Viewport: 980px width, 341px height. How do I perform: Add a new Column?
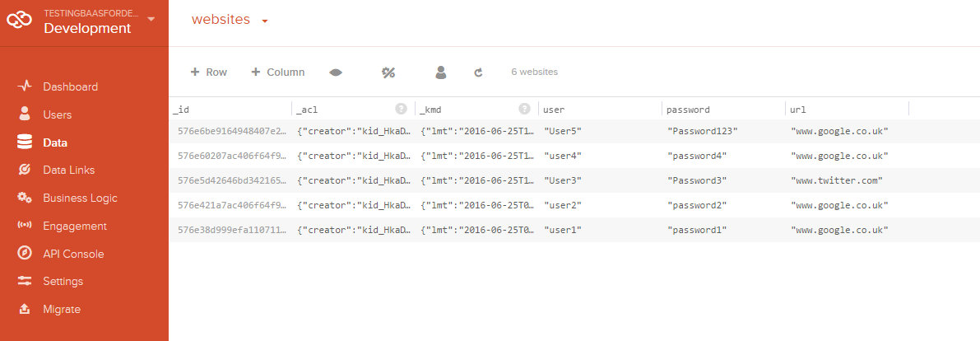(x=278, y=72)
